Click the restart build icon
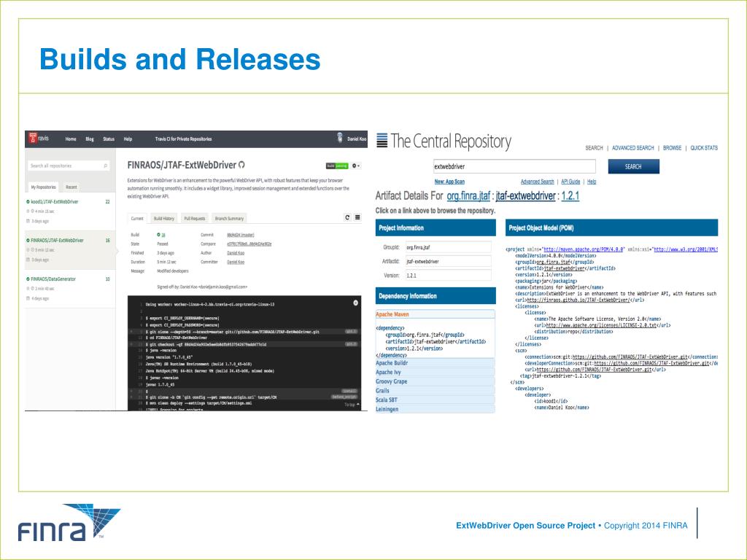Screen dimensions: 747x560 tap(347, 217)
